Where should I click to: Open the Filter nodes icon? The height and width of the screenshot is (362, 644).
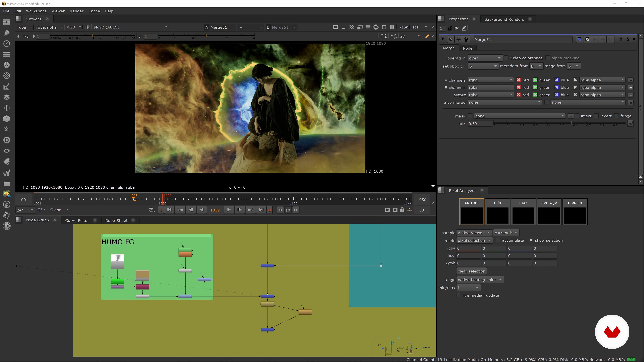[x=7, y=76]
